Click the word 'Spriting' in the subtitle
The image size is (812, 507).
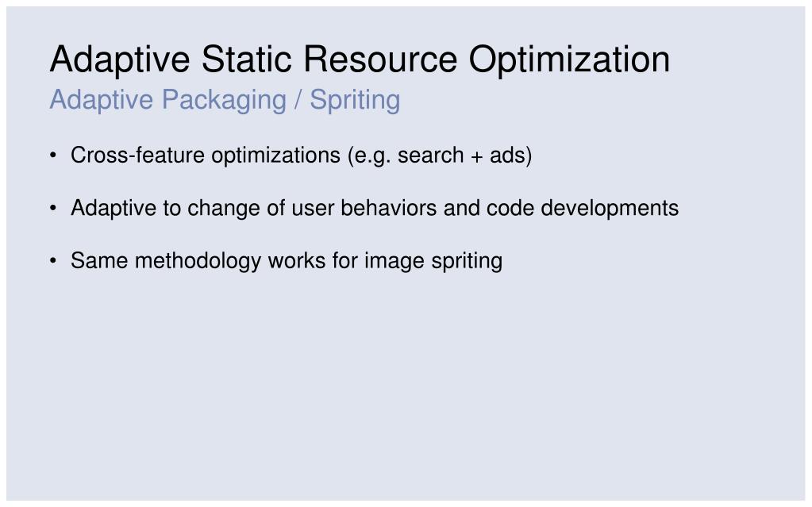point(356,101)
